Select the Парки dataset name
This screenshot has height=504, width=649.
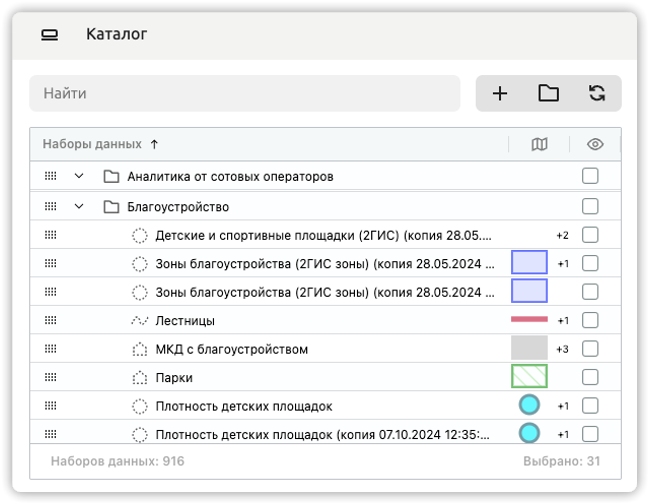[174, 378]
